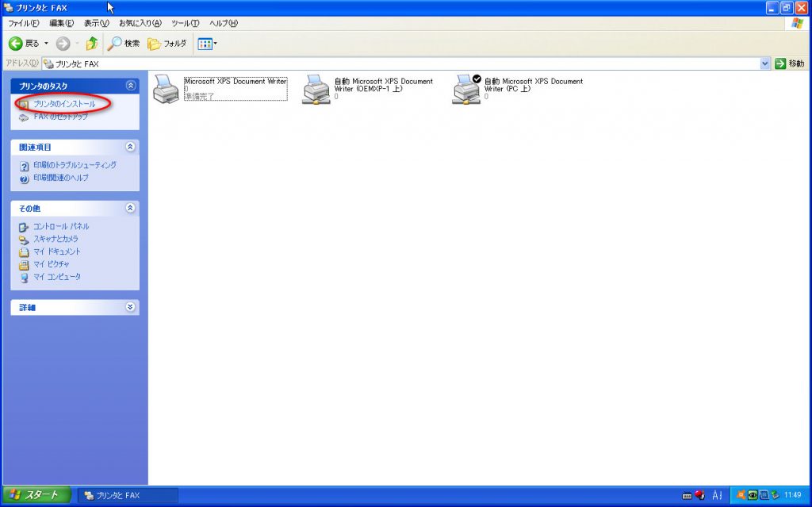Open the address bar dropdown arrow
Viewport: 812px width, 507px height.
point(765,63)
